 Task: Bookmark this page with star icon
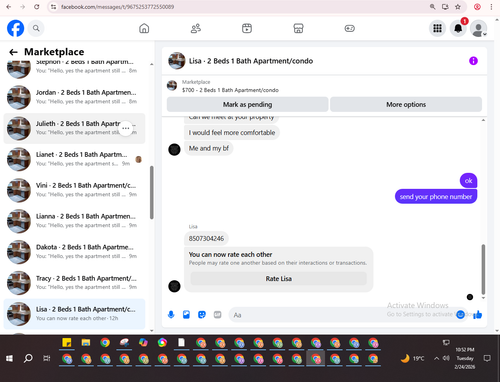(x=458, y=7)
